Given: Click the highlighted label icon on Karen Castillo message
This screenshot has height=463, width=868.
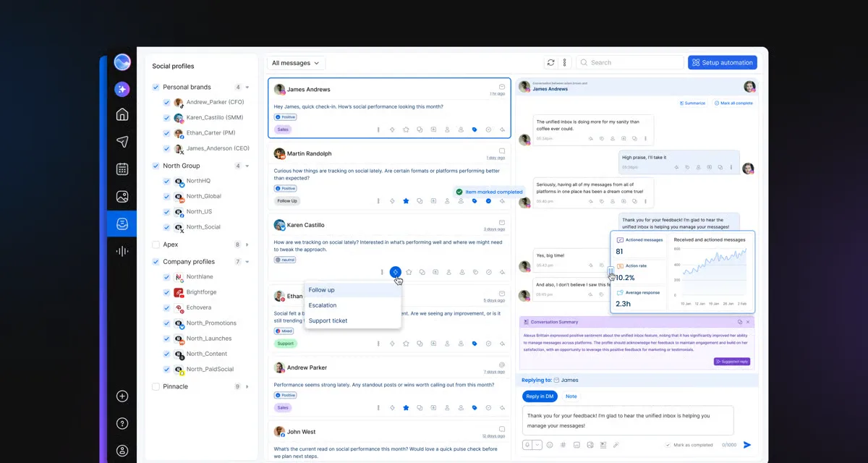Looking at the screenshot, I should tap(395, 272).
